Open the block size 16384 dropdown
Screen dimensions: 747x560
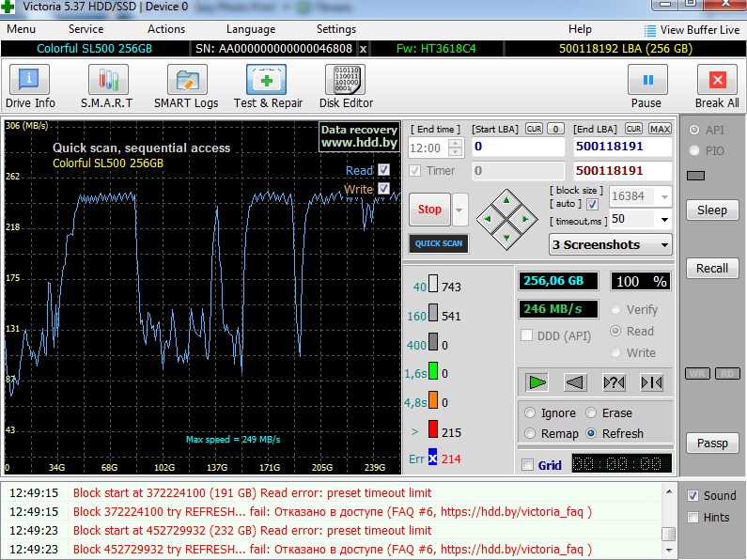tap(664, 196)
